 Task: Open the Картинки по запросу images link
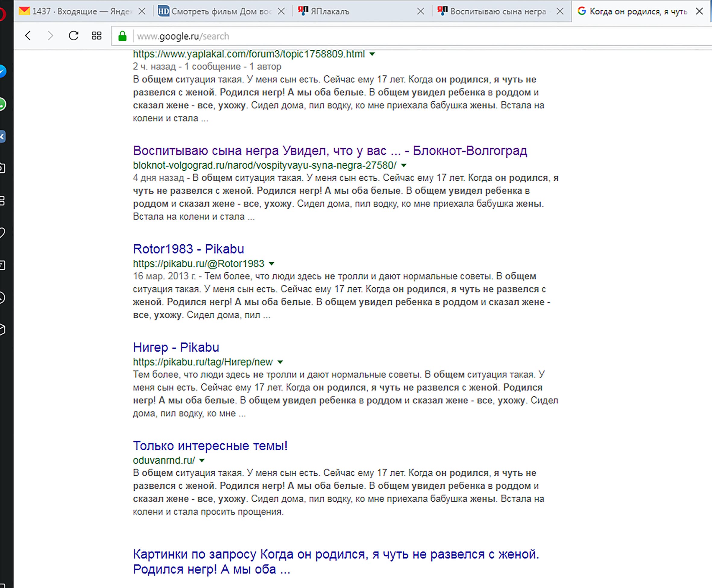(336, 561)
